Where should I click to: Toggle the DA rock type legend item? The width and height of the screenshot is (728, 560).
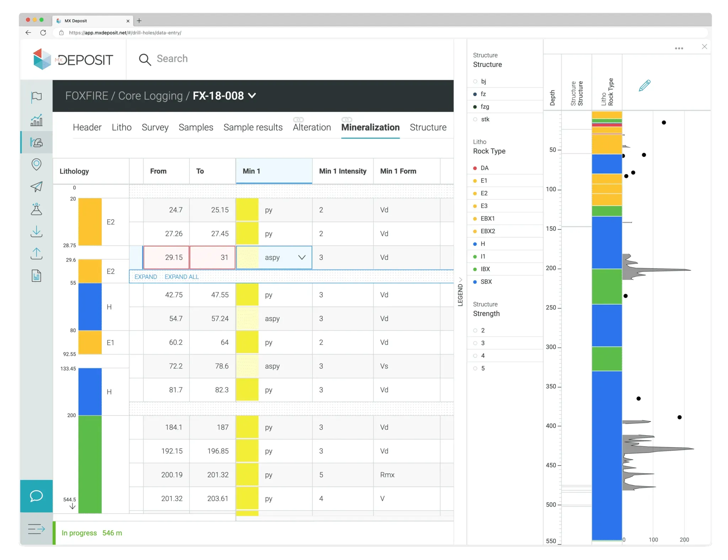point(484,168)
